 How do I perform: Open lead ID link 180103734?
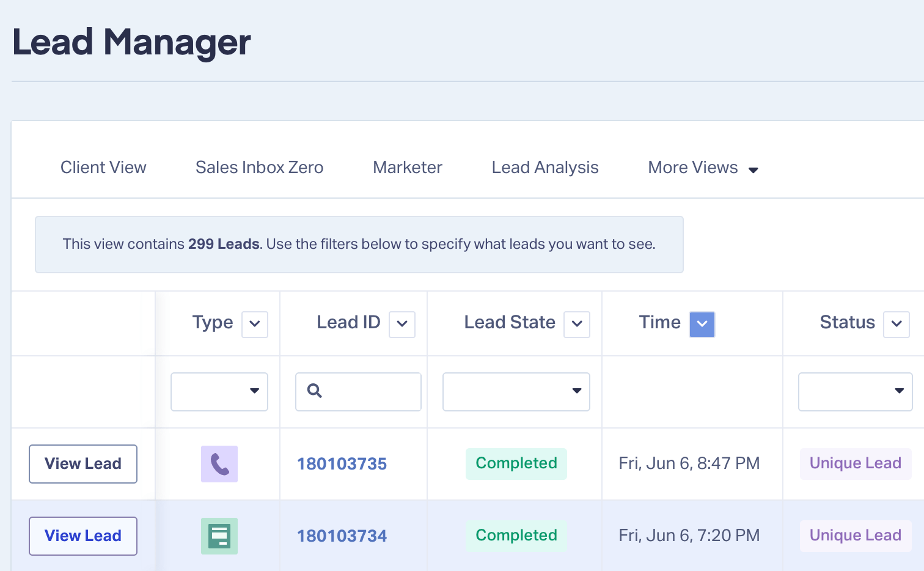342,536
